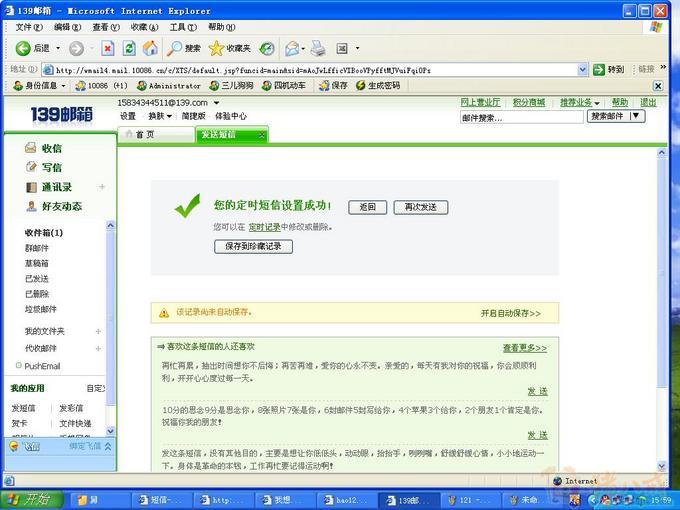Open the 垃圾邮件 folder

tap(41, 309)
